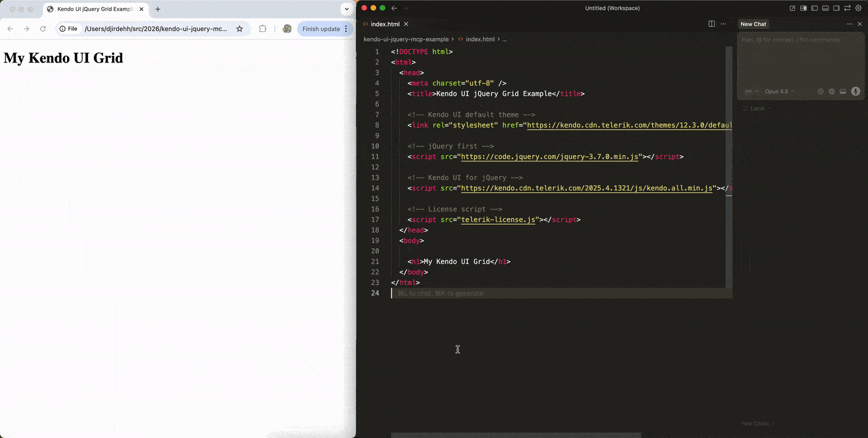Click inside the chat input field
Image resolution: width=868 pixels, height=438 pixels.
coord(799,58)
